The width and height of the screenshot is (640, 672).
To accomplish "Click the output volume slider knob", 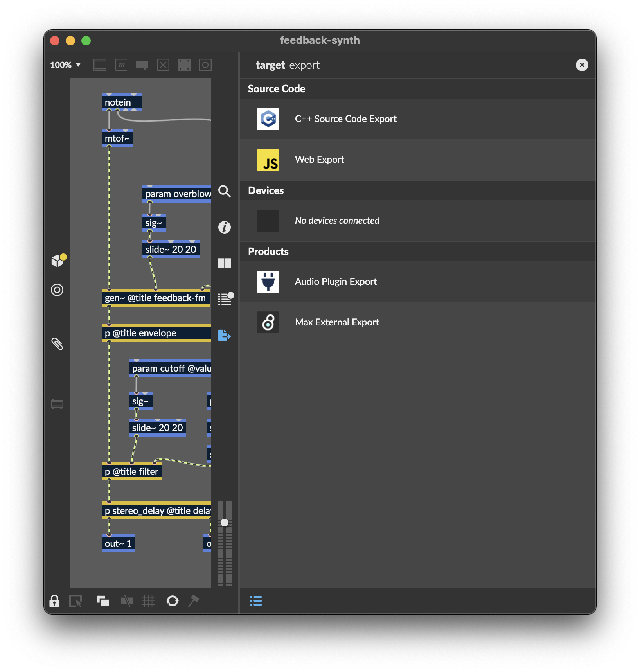I will point(225,523).
